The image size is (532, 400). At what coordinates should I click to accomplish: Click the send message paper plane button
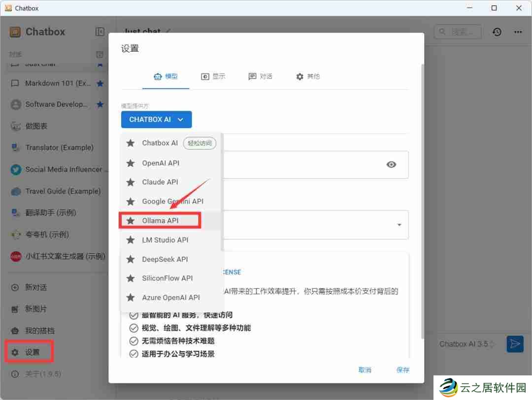click(x=515, y=344)
